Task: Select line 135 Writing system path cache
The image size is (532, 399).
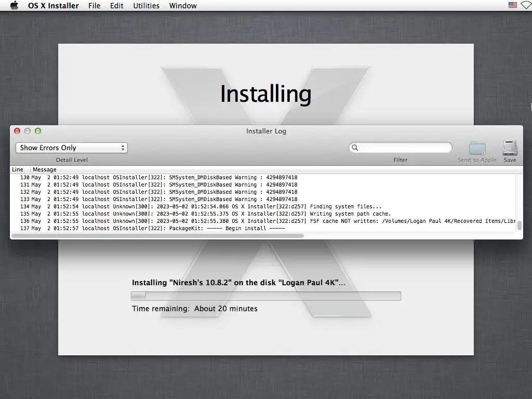Action: (263, 214)
